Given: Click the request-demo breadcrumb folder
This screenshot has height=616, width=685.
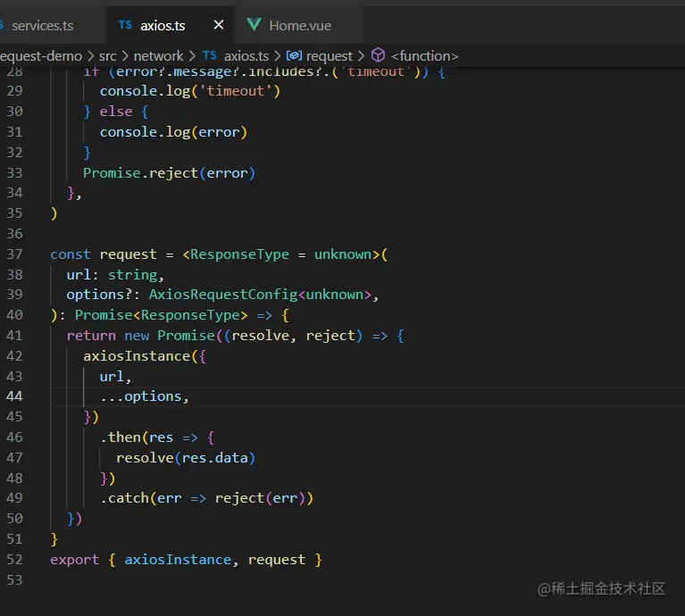Looking at the screenshot, I should tap(41, 56).
